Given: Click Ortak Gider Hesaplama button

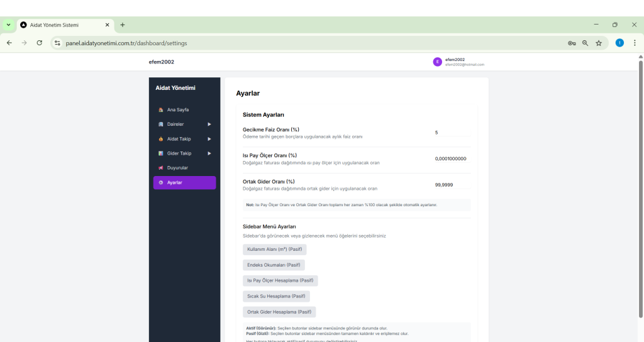Looking at the screenshot, I should 279,312.
